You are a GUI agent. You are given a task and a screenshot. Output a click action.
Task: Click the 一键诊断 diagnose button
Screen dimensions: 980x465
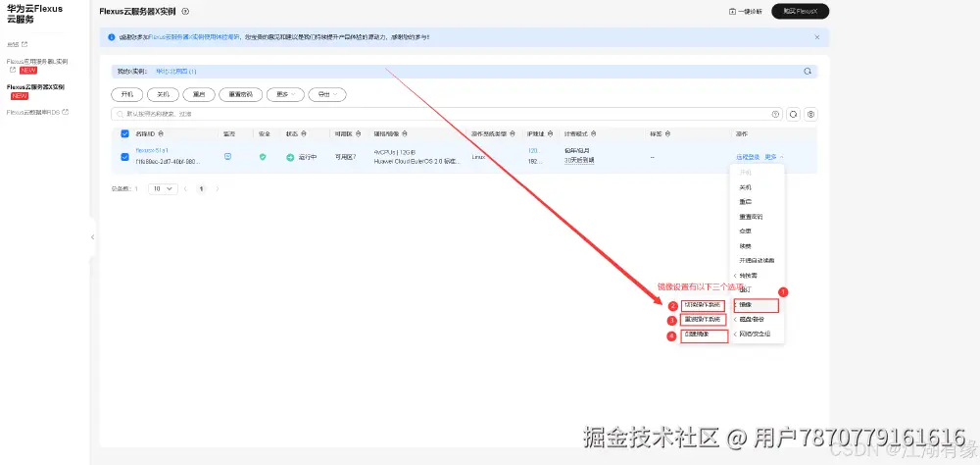tap(746, 11)
